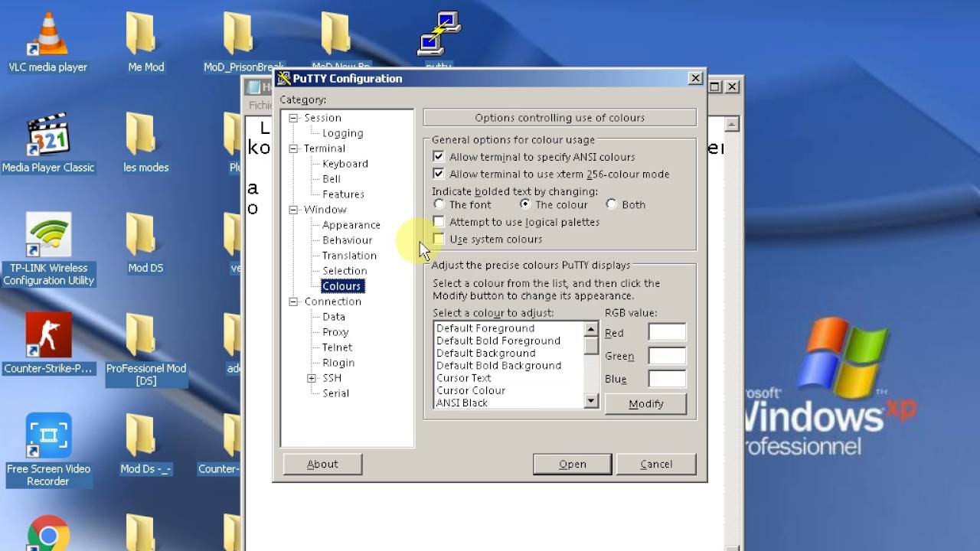Viewport: 980px width, 551px height.
Task: Launch TP-LINK Wireless Configuration Utility icon
Action: (48, 249)
